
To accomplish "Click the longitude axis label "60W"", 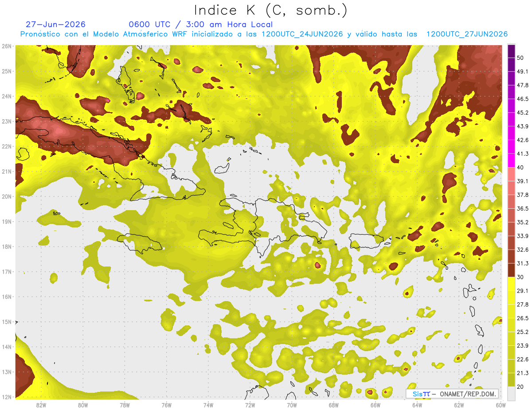I will point(501,405).
